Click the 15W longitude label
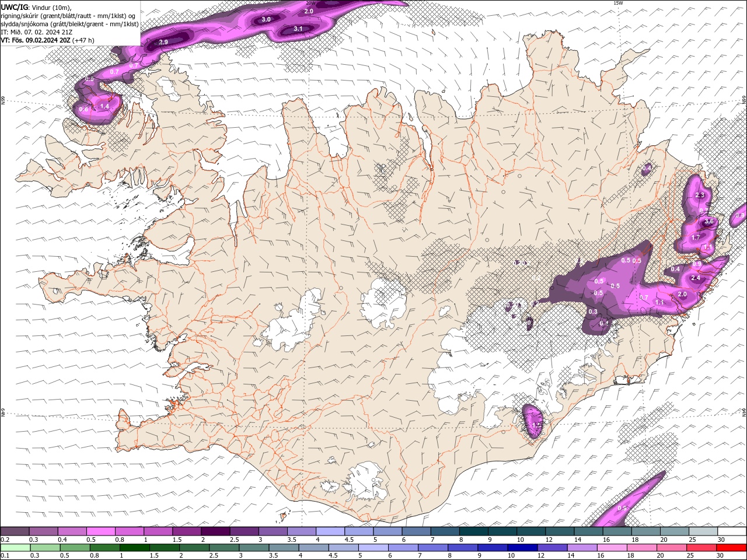The width and height of the screenshot is (747, 560). point(619,3)
